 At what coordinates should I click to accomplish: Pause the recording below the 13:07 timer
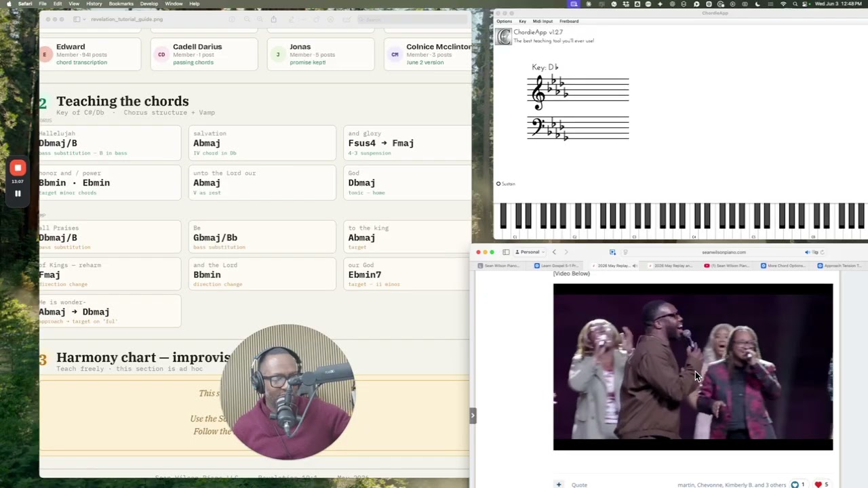(18, 193)
